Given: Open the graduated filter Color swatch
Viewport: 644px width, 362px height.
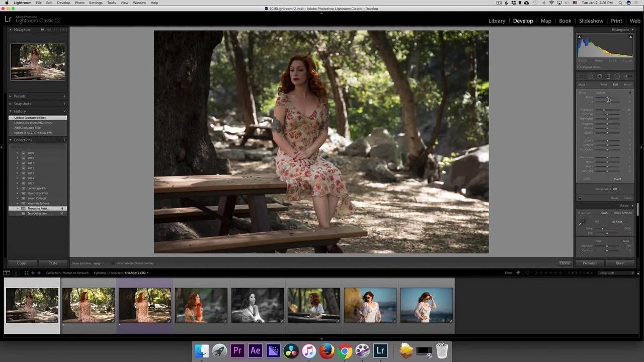Looking at the screenshot, I should [617, 178].
